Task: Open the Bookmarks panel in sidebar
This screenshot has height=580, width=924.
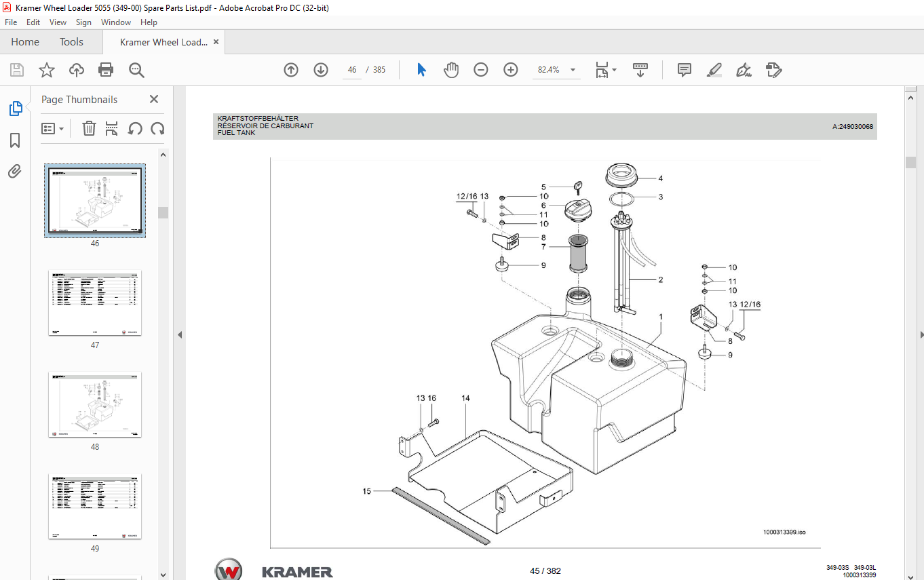Action: tap(15, 140)
